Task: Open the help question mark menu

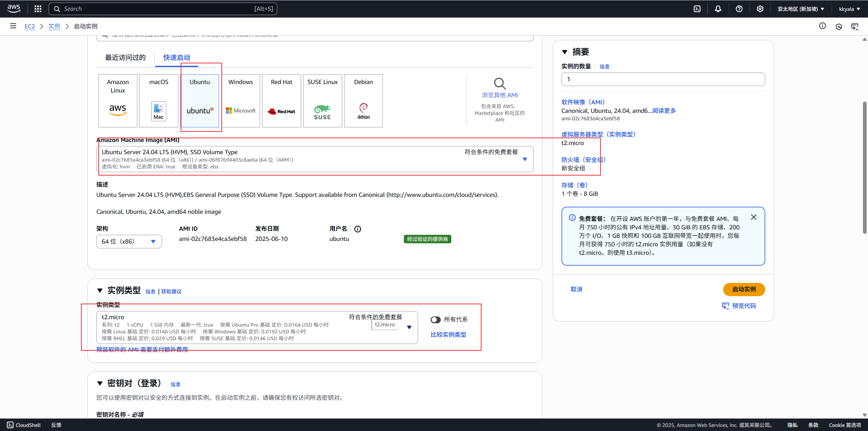Action: point(739,9)
